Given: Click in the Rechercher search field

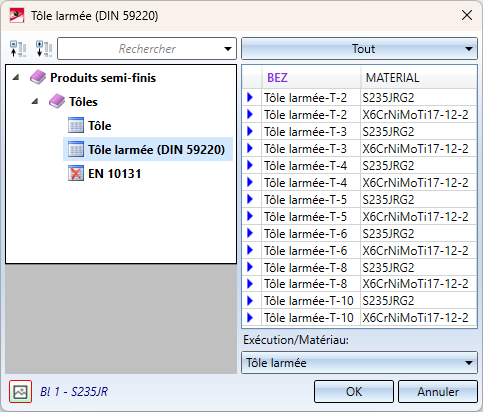Looking at the screenshot, I should pyautogui.click(x=140, y=49).
